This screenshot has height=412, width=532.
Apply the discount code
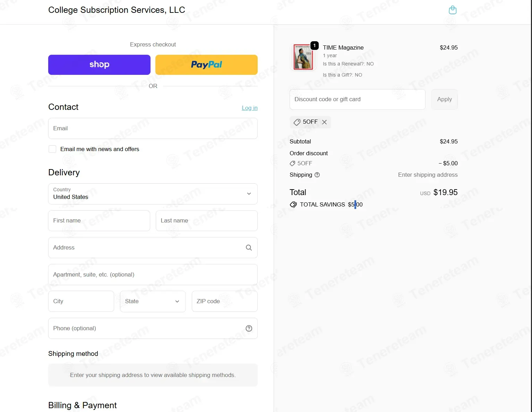445,99
